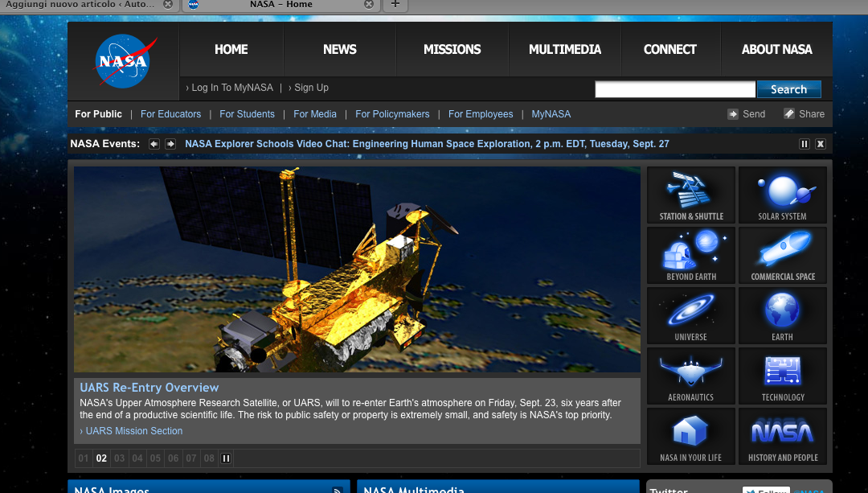Viewport: 868px width, 493px height.
Task: Open the Aeronautics topic
Action: [691, 376]
